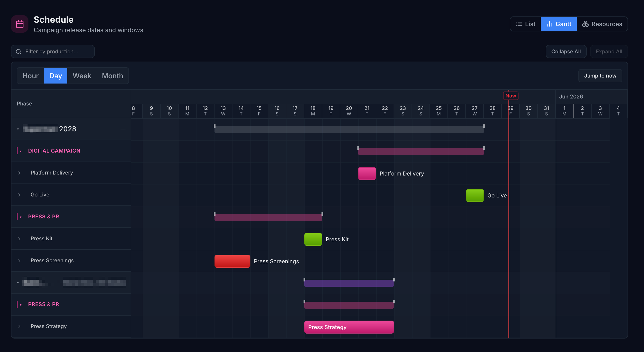Click the day 27 W column header

coord(474,111)
